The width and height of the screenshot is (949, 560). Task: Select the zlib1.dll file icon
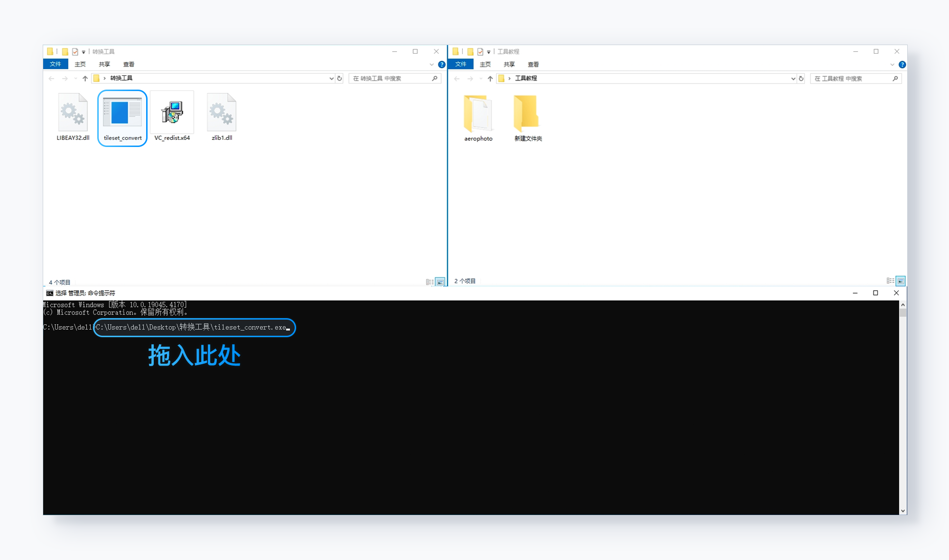click(222, 112)
